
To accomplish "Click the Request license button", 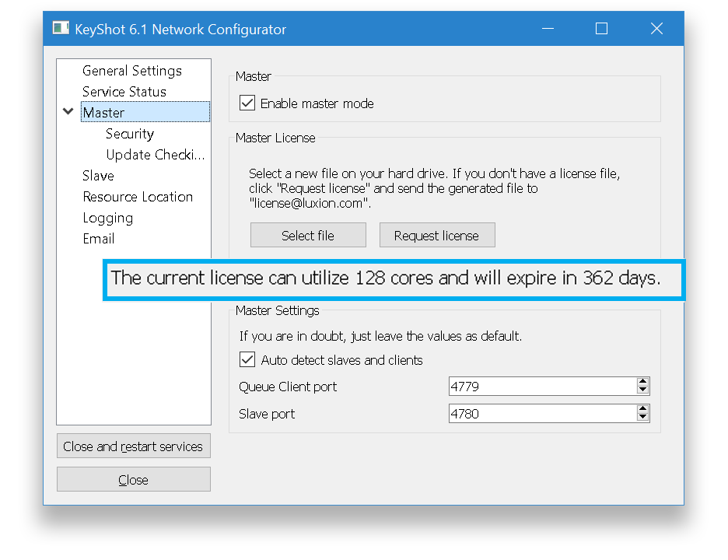I will coord(437,235).
